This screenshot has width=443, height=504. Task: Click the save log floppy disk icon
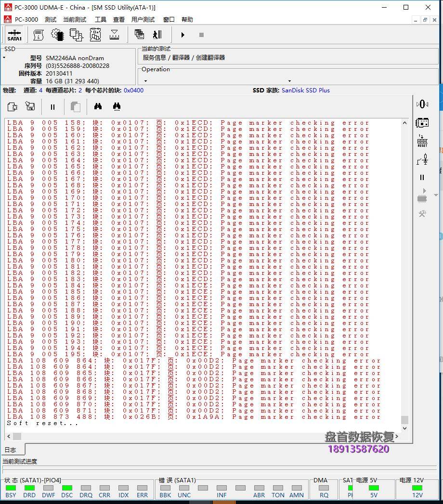[x=30, y=107]
